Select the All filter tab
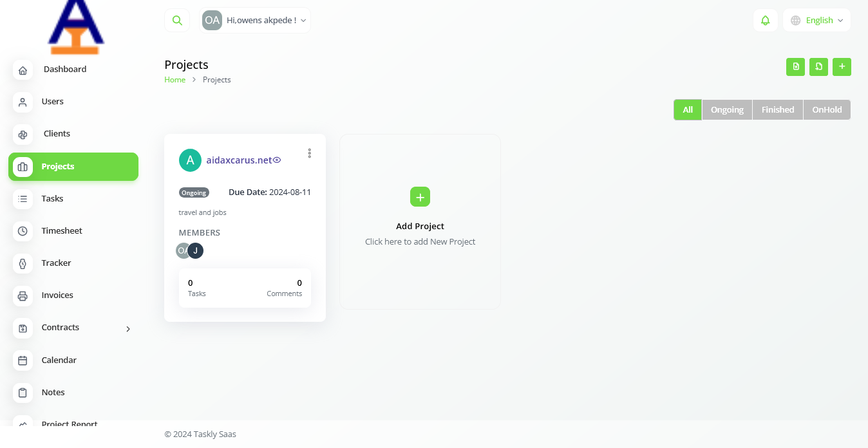Viewport: 868px width, 448px height. [688, 110]
